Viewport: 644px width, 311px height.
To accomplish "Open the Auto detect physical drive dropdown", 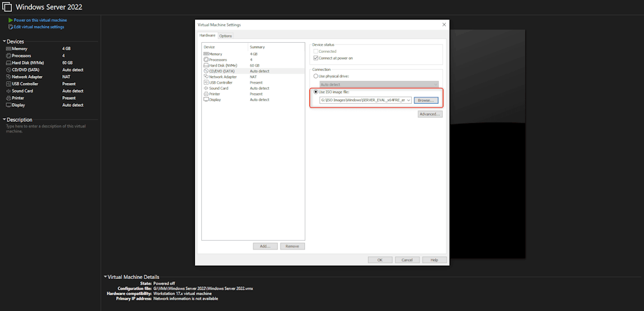I will coord(379,85).
